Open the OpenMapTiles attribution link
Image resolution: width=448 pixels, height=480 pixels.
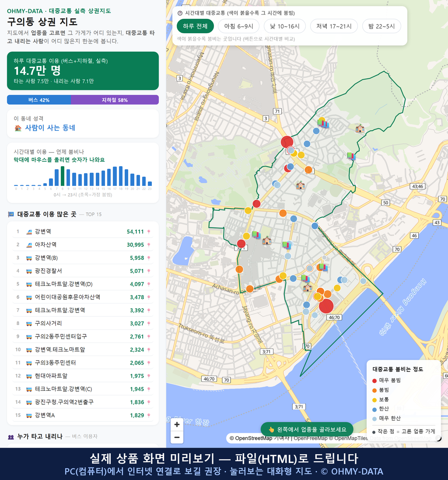(348, 438)
